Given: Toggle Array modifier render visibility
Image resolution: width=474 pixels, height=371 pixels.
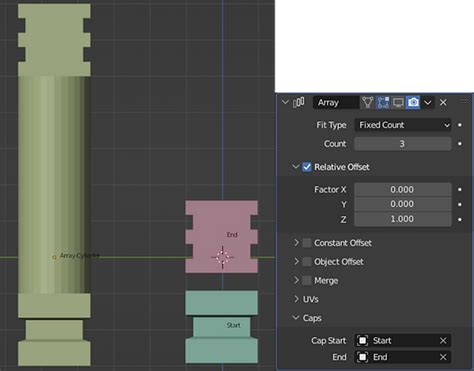Looking at the screenshot, I should (x=413, y=102).
